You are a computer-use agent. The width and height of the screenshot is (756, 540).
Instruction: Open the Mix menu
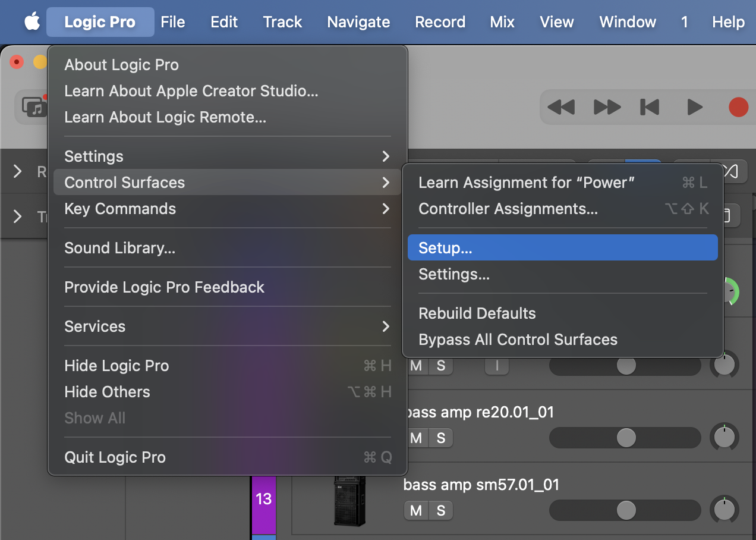(502, 21)
